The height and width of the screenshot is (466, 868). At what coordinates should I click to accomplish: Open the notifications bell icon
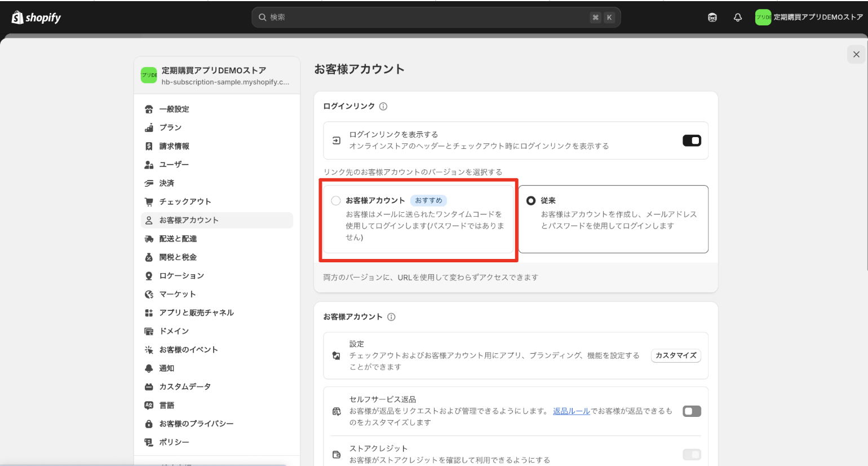tap(737, 17)
